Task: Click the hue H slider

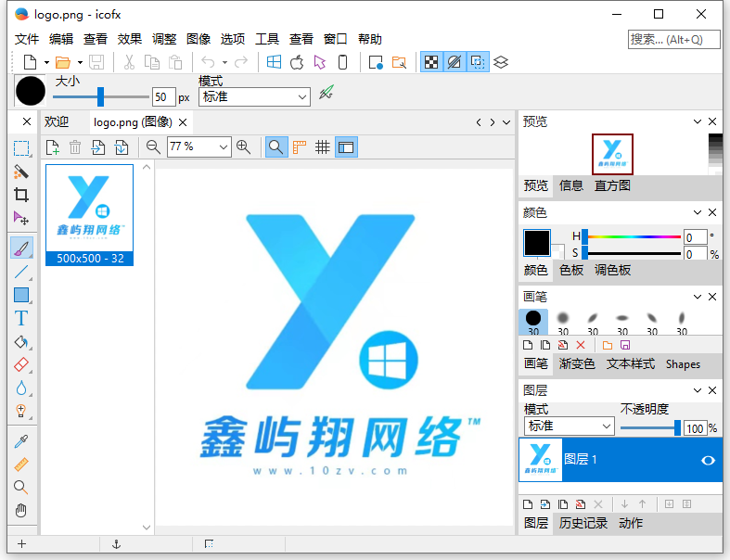Action: (x=632, y=236)
